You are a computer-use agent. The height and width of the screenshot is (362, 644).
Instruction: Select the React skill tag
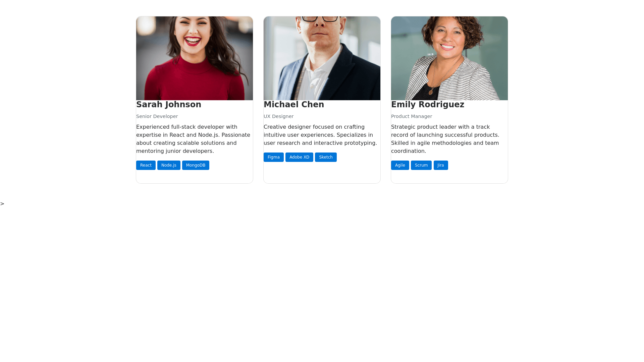146,165
